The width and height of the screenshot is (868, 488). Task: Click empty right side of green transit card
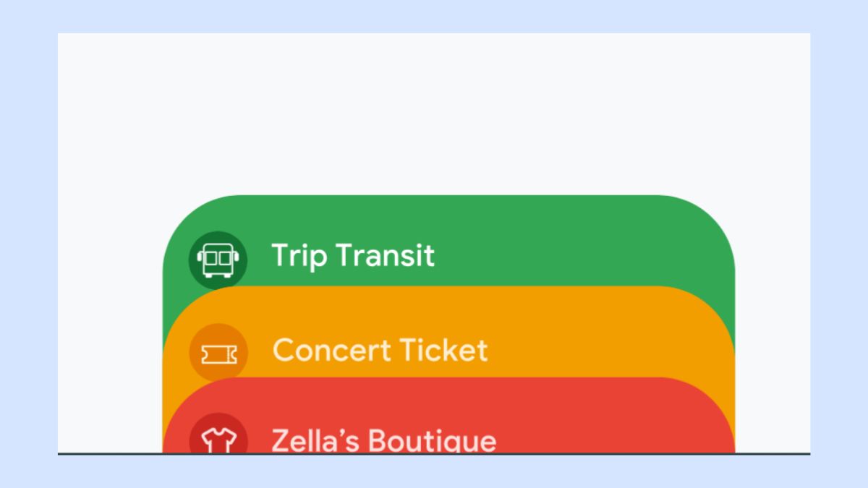click(x=615, y=253)
